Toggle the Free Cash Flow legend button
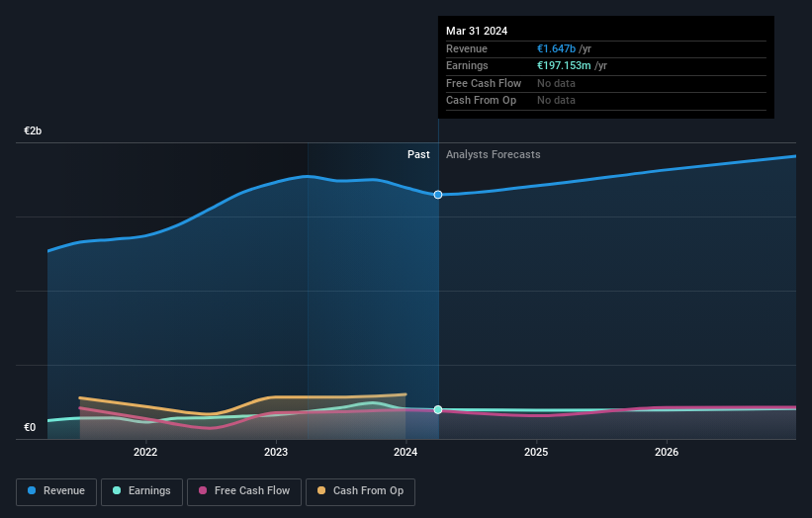 [x=244, y=491]
